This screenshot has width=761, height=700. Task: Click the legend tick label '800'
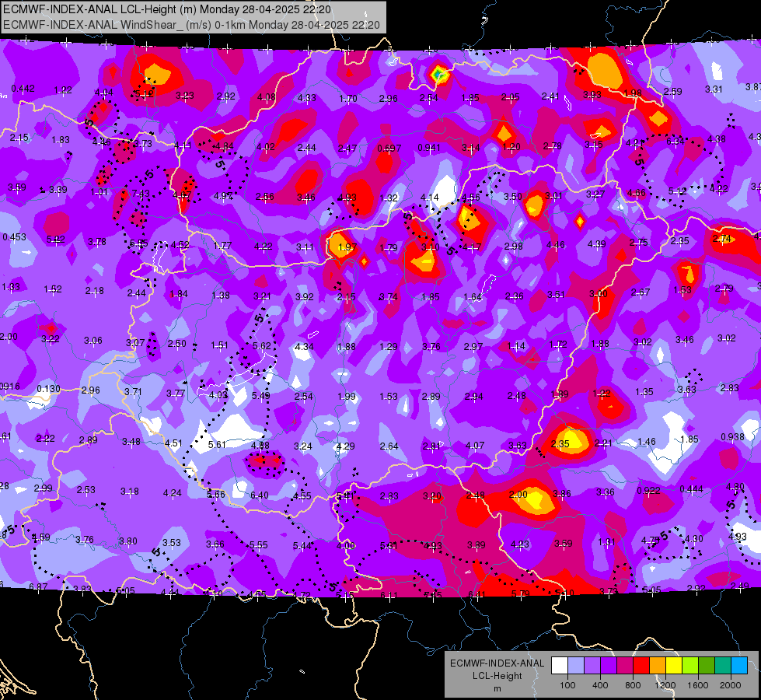(x=633, y=685)
